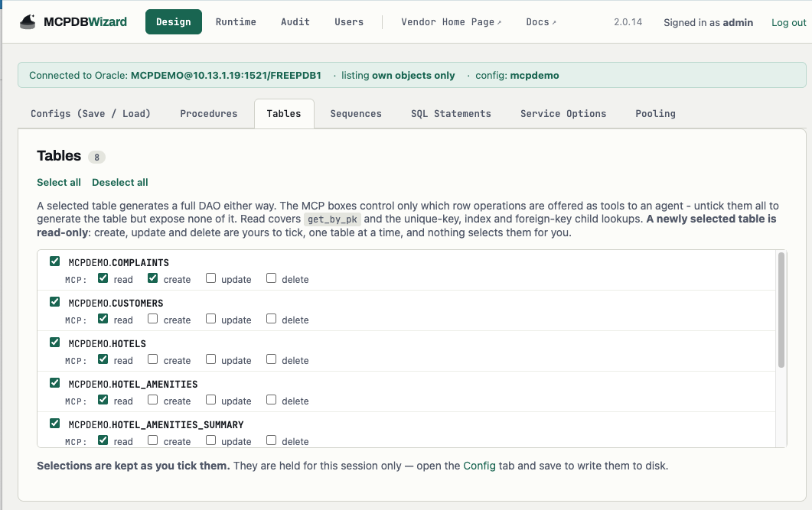Enable delete for HOTELS table
This screenshot has height=510, width=812.
pyautogui.click(x=272, y=359)
